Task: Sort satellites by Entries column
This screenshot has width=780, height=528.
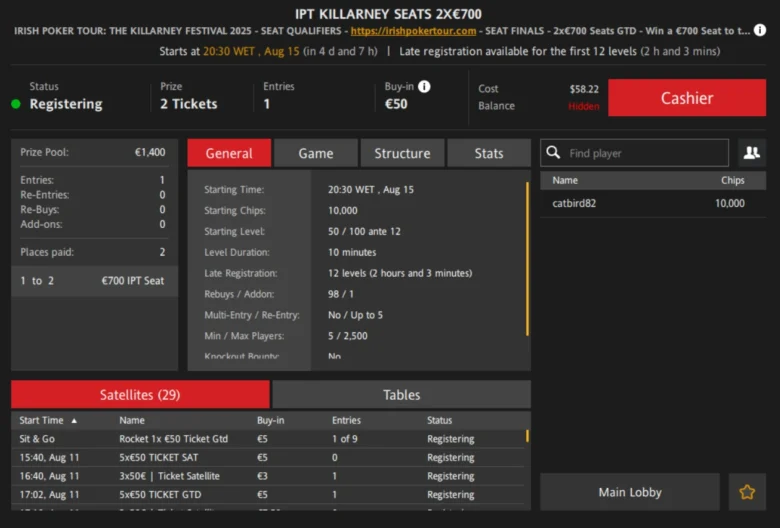Action: [x=346, y=421]
